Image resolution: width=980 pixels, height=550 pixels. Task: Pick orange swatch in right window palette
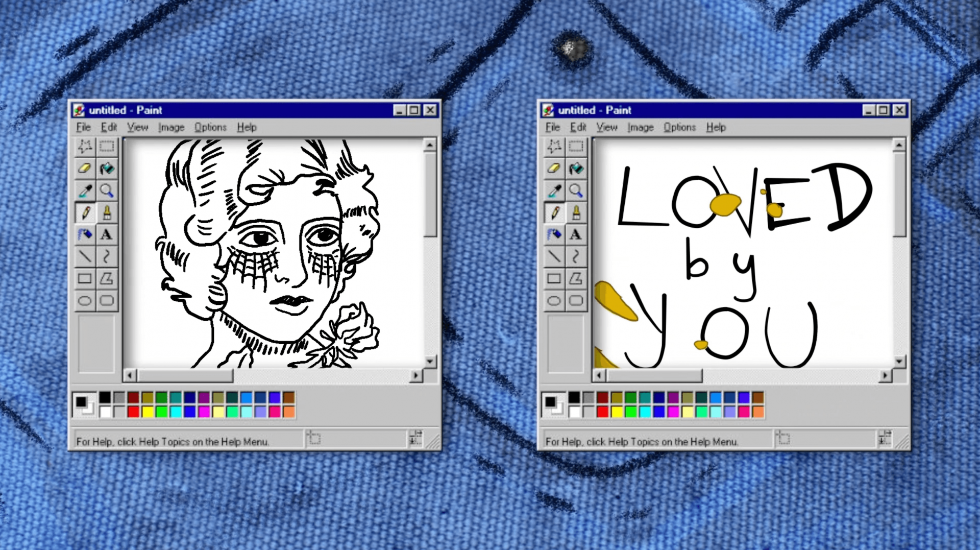pos(758,412)
